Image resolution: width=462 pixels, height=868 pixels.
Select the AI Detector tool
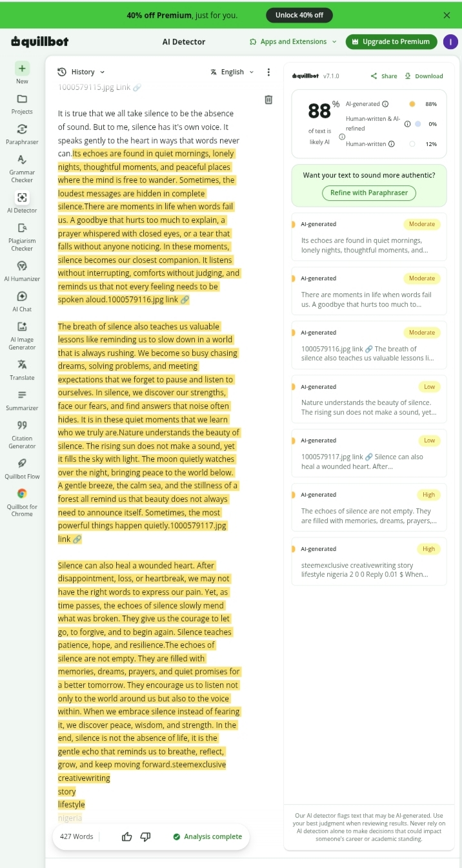pos(22,202)
